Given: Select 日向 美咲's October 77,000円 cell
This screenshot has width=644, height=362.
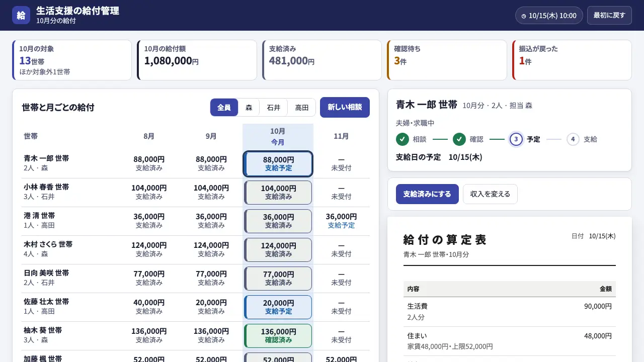Looking at the screenshot, I should pos(278,279).
